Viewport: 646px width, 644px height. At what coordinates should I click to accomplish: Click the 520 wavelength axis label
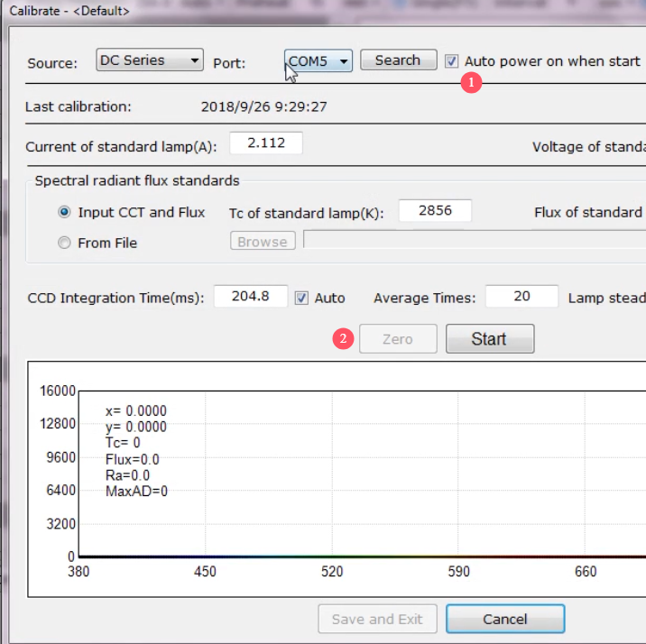point(332,572)
